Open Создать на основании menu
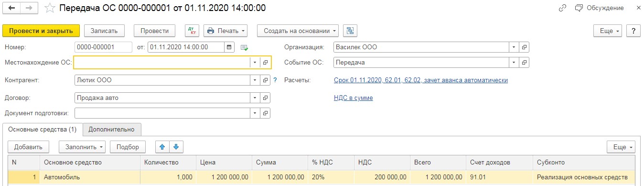The height and width of the screenshot is (186, 644). click(298, 31)
